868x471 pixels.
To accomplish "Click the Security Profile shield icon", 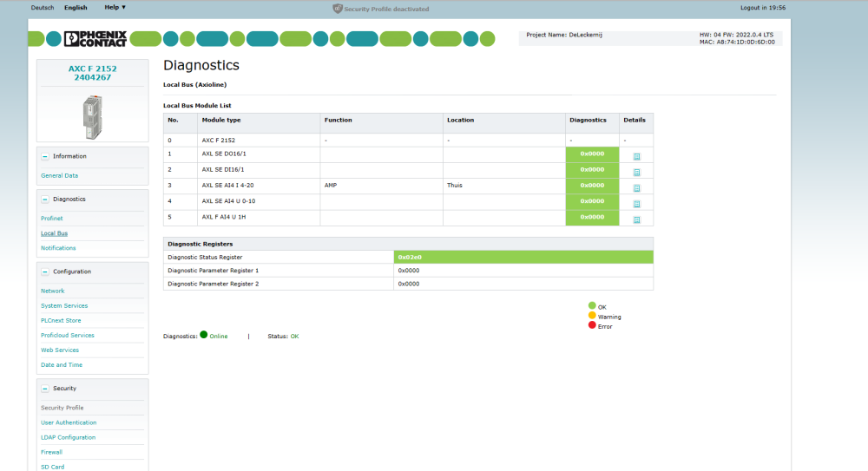I will click(338, 9).
